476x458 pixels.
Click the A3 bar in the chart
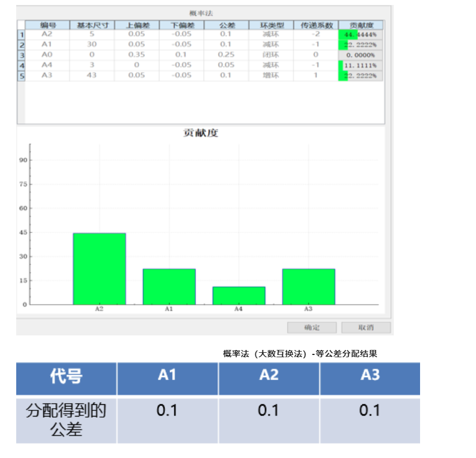coord(309,286)
